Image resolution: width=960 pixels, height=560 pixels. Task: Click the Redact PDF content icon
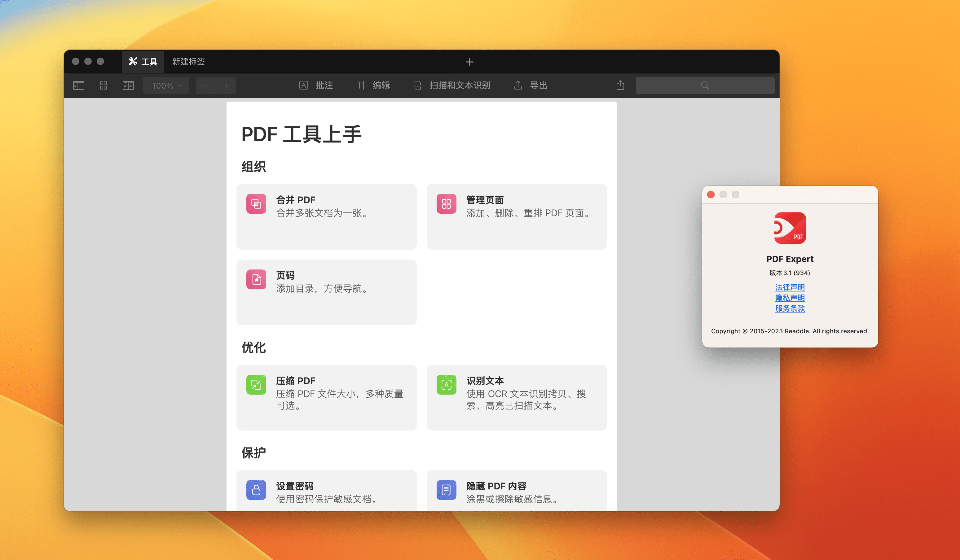coord(446,490)
